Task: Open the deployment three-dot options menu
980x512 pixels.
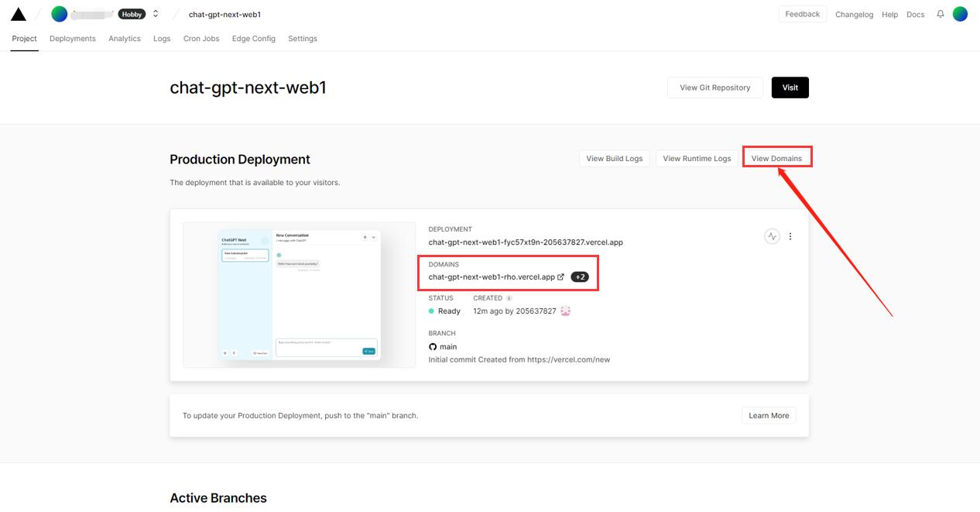Action: (x=790, y=236)
